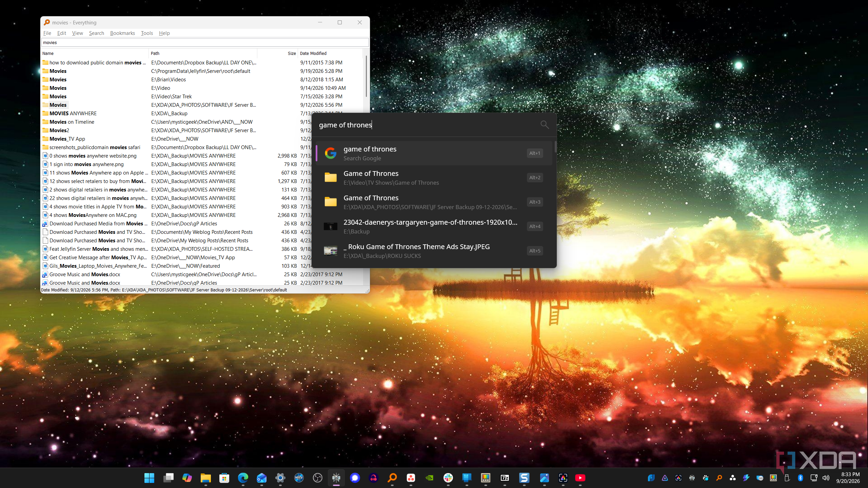The image size is (868, 488).
Task: Sort by the Size column header
Action: click(277, 53)
